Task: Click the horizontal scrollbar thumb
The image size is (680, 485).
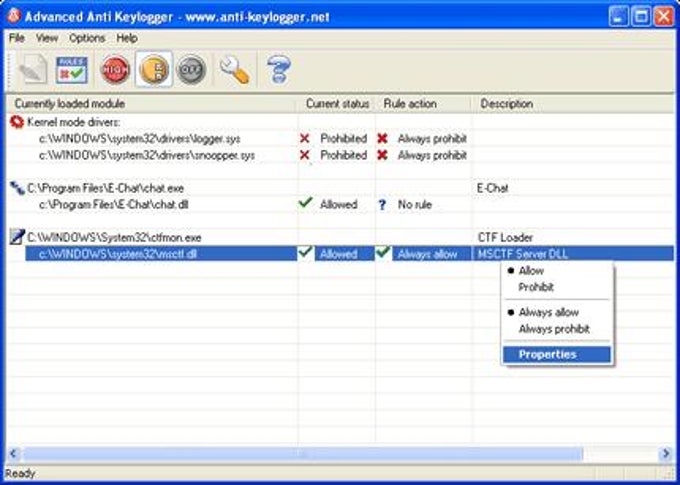Action: [x=302, y=454]
